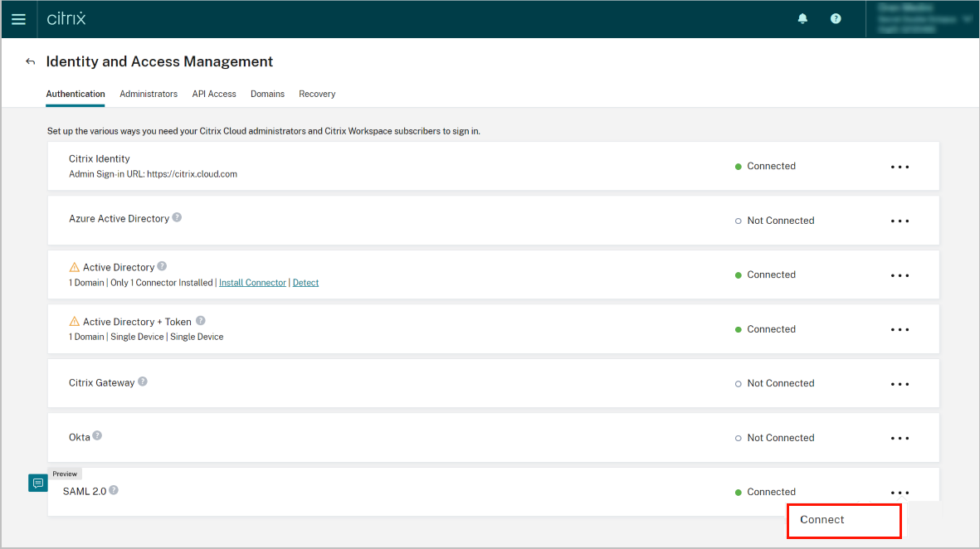Open the Azure Active Directory ellipsis menu
Image resolution: width=980 pixels, height=549 pixels.
(900, 221)
